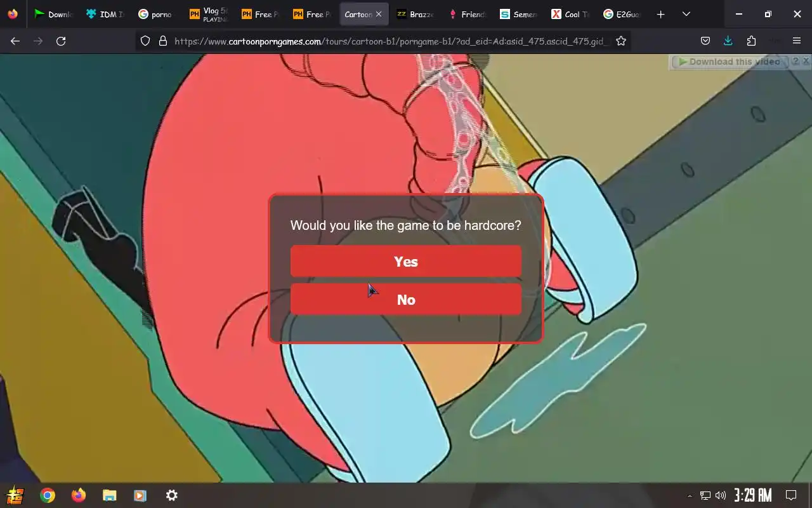The height and width of the screenshot is (508, 812).
Task: Switch to the Friend tab
Action: click(x=468, y=14)
